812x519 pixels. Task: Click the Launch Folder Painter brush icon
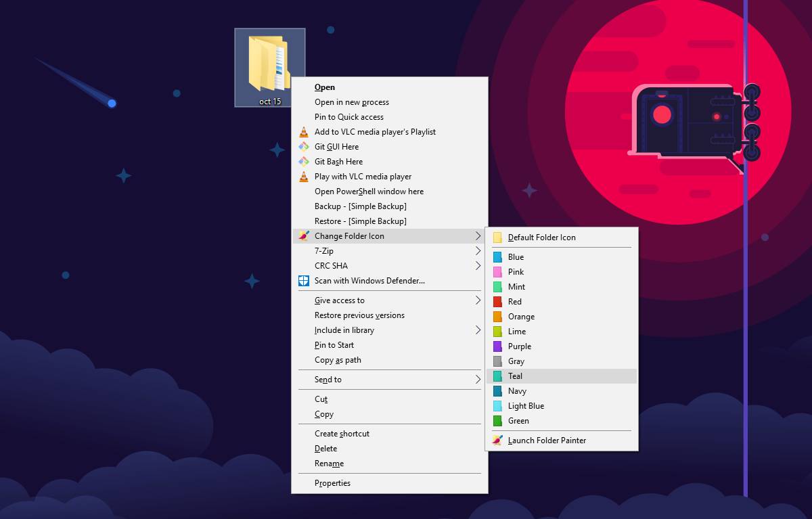click(x=497, y=440)
